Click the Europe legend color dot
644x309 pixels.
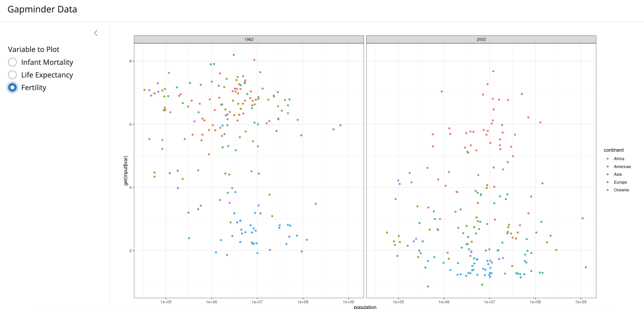607,182
